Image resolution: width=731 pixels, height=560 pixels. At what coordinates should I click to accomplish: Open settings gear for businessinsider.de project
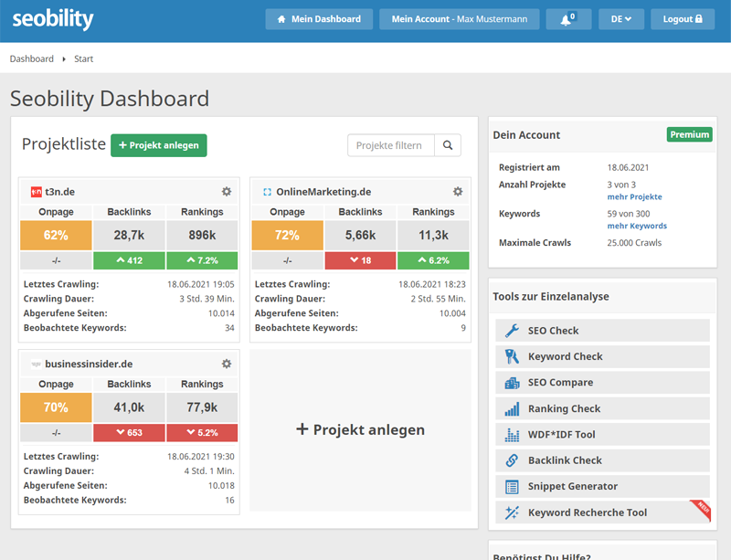227,364
